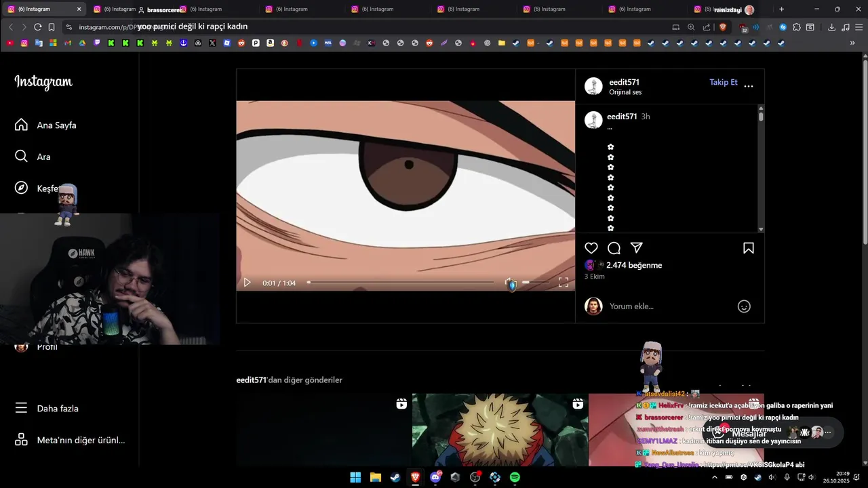The height and width of the screenshot is (488, 868).
Task: Seek on the video progress bar
Action: click(400, 283)
